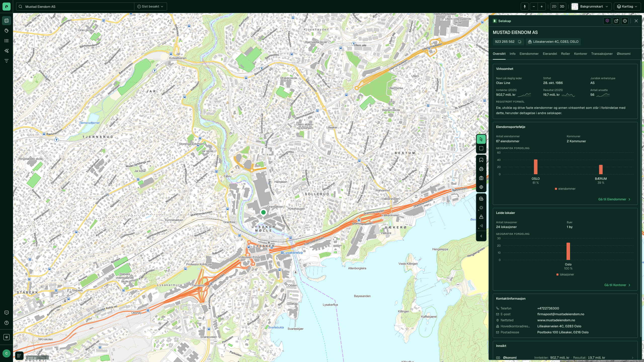Viewport: 644px width, 362px height.
Task: Open the chat feedback icon
Action: pos(7,313)
